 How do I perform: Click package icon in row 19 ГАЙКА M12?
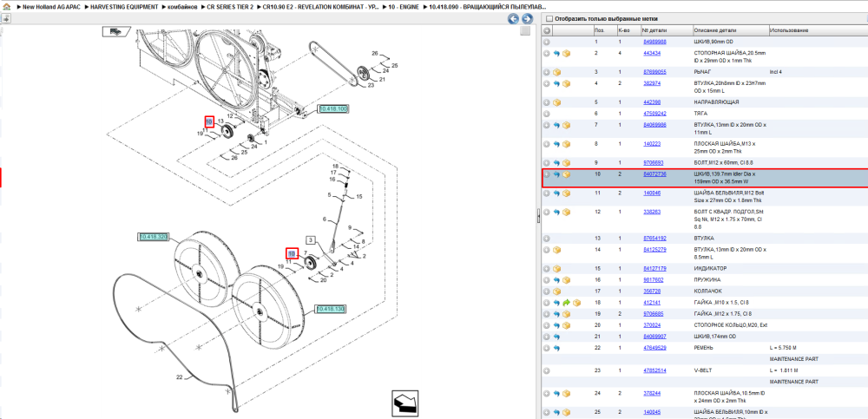[x=566, y=314]
